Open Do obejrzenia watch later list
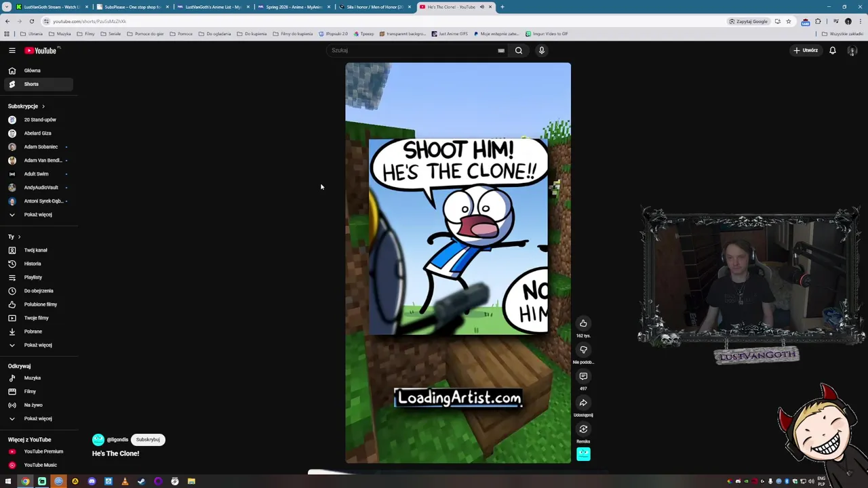The image size is (868, 488). (39, 291)
